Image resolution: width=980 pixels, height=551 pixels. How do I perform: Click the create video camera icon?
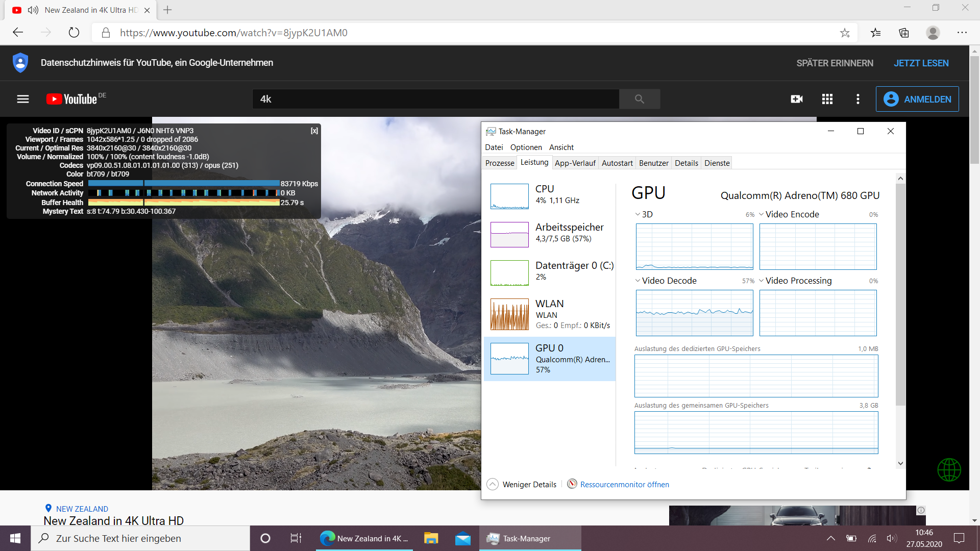(x=797, y=99)
